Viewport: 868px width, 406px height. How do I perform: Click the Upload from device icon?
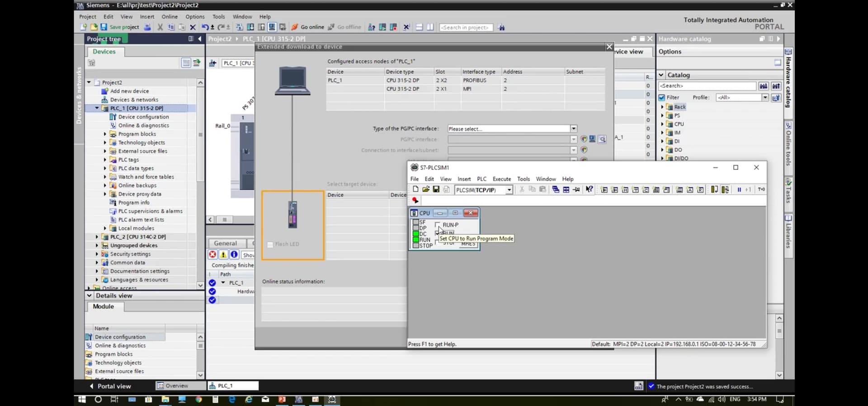pos(261,27)
